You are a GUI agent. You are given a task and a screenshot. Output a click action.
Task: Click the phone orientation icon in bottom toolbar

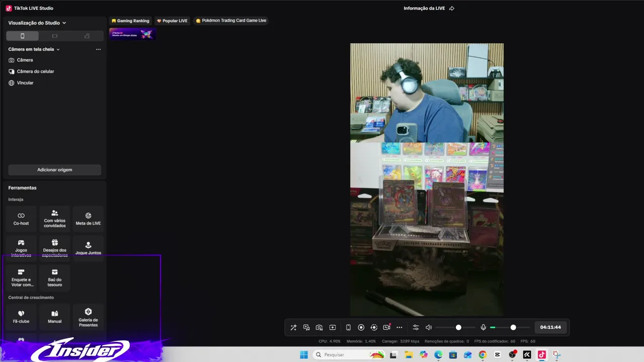coord(348,327)
